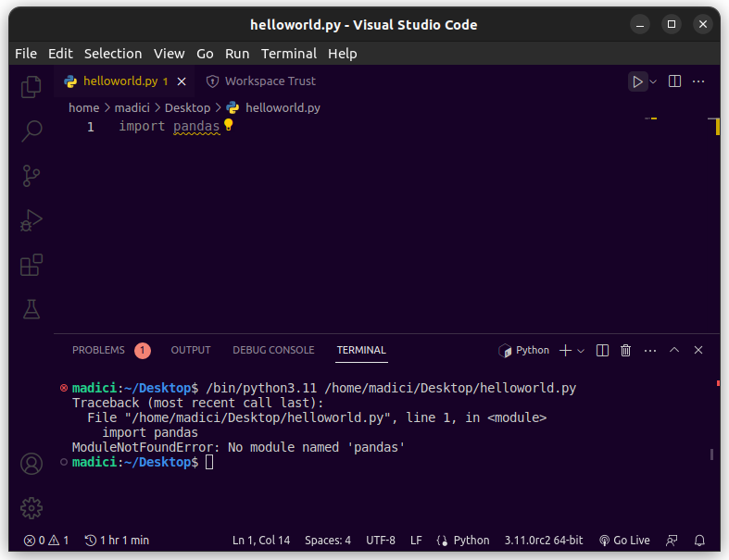This screenshot has width=729, height=560.
Task: Click the terminal scrollbar thumb
Action: tap(711, 454)
